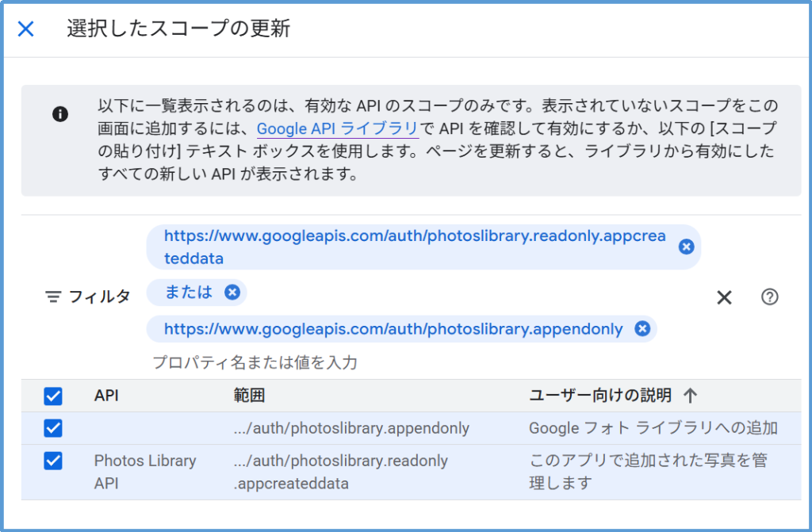
Task: Click the 範囲 column header
Action: pyautogui.click(x=249, y=396)
